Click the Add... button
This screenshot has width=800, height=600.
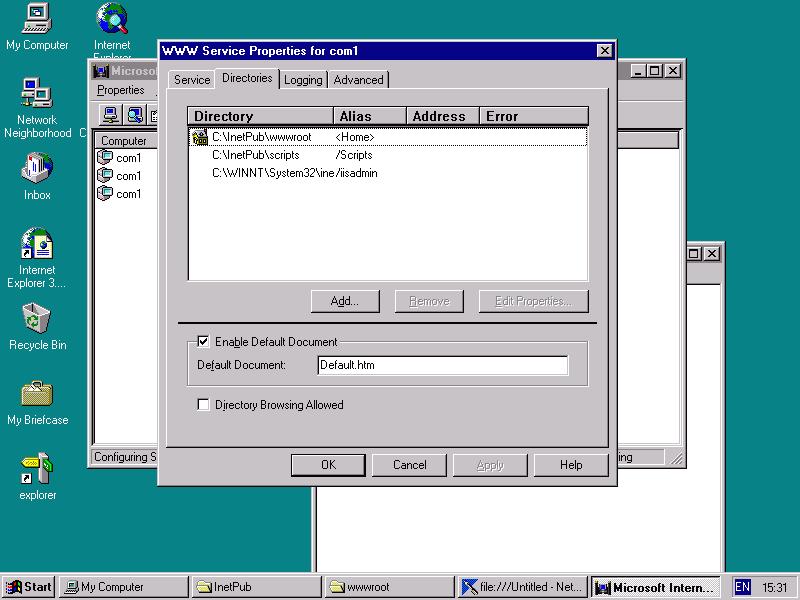[344, 301]
